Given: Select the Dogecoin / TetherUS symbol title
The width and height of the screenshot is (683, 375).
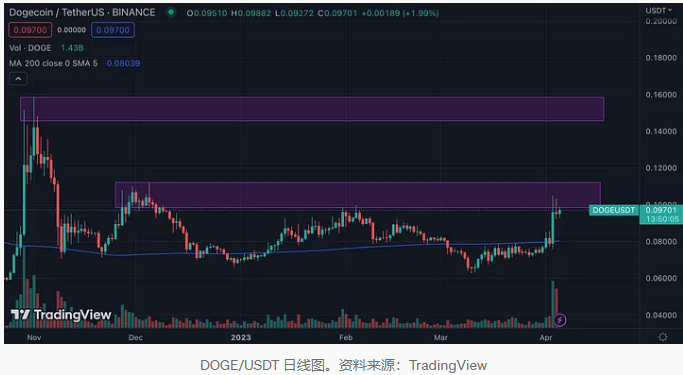Looking at the screenshot, I should click(82, 13).
